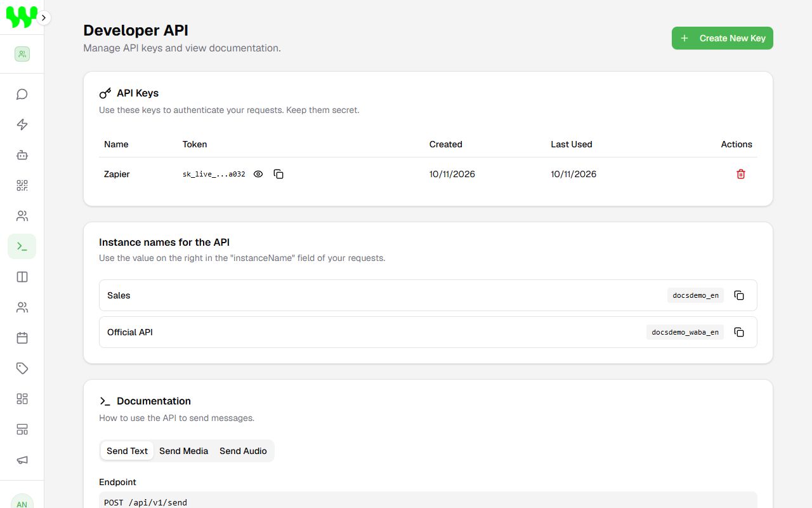Open the chat bubble sidebar icon
This screenshot has height=508, width=812.
[22, 94]
